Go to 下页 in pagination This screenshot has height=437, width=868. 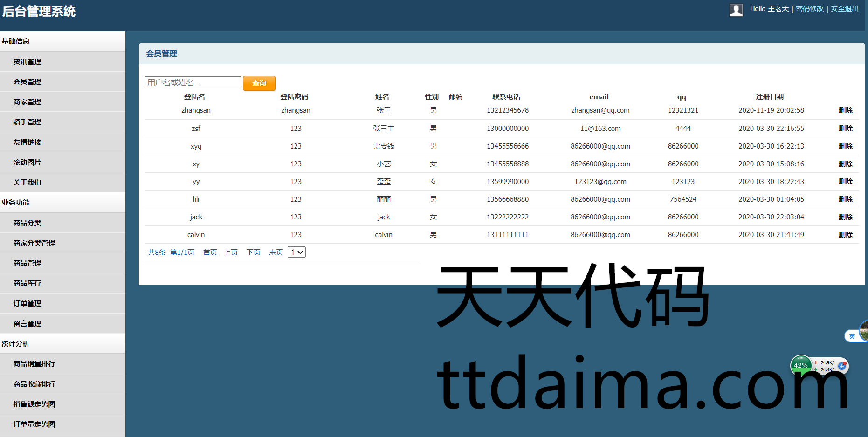[x=253, y=253]
